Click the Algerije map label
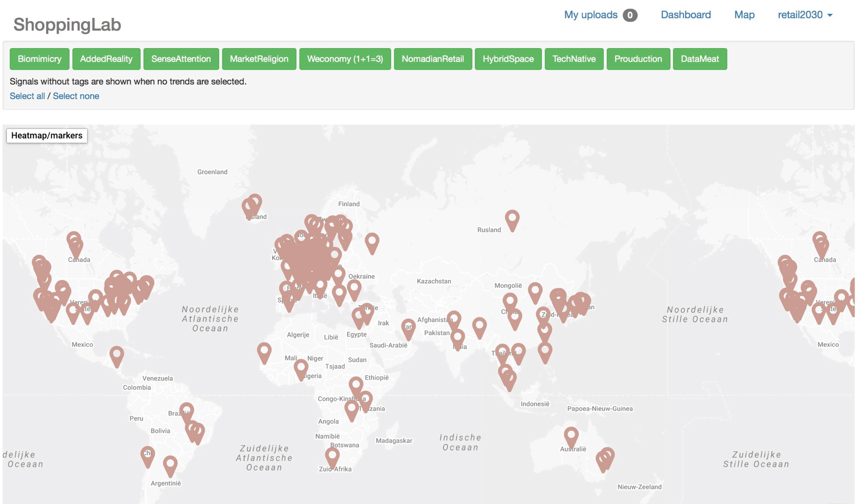Viewport: 860px width, 504px height. pos(298,335)
